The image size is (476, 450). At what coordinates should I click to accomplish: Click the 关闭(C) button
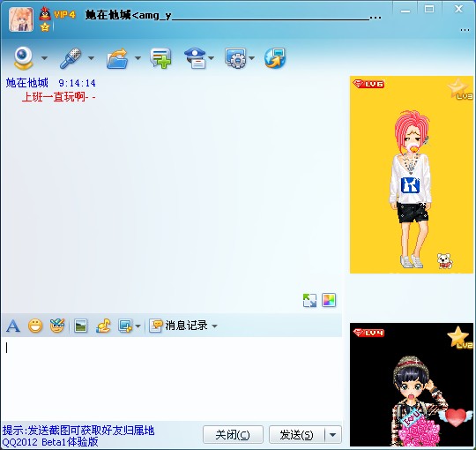(233, 434)
